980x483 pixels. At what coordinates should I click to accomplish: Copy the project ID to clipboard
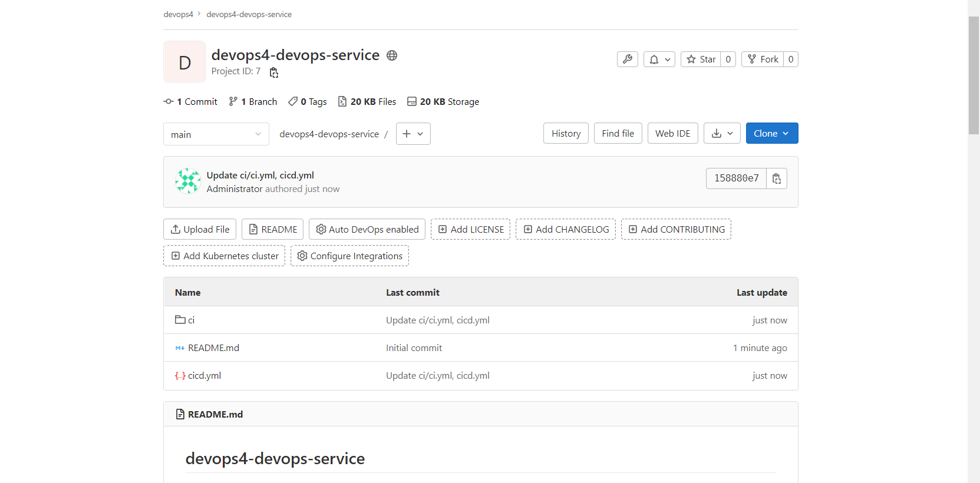[274, 72]
